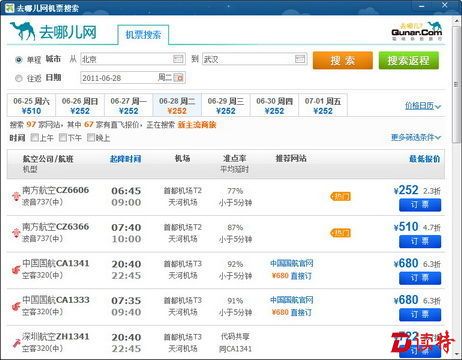Click the 热门 tag on CZ6606 row
Screen dimensions: 462x360
(340, 197)
